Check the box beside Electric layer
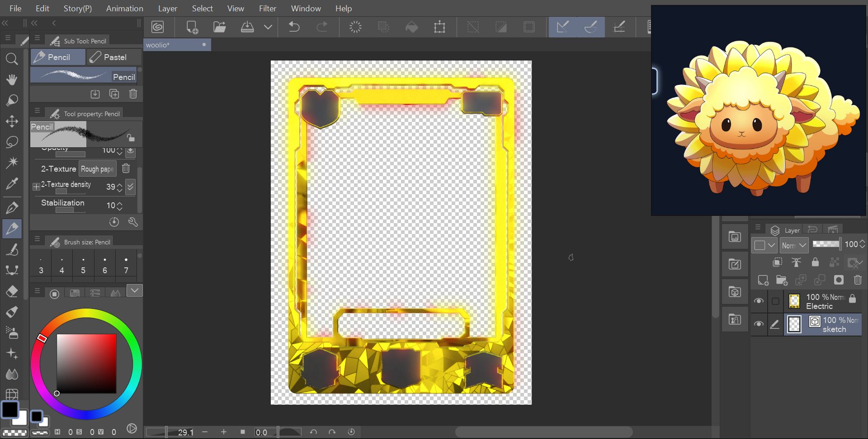The height and width of the screenshot is (439, 868). click(x=775, y=301)
